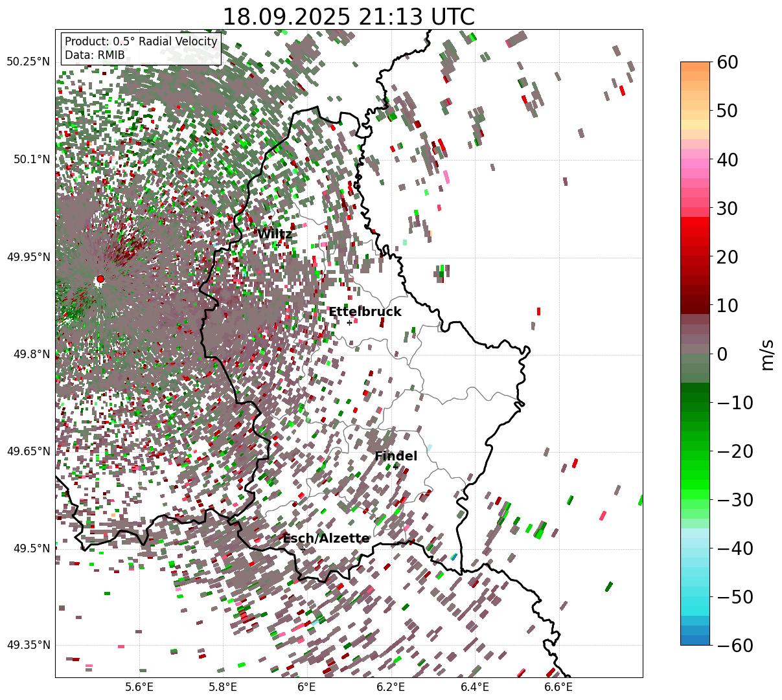Click the Ettelbruck city label
The image size is (782, 700).
pyautogui.click(x=365, y=311)
